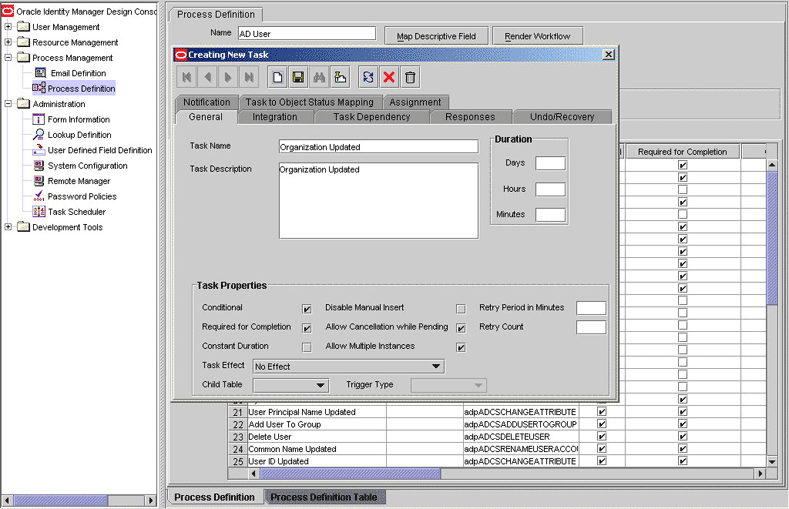Open Email Definition in tree
This screenshot has width=789, height=509.
[78, 73]
